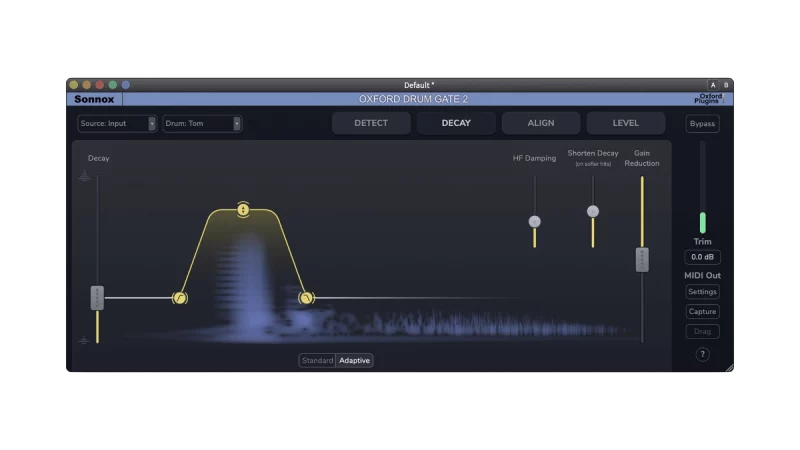Open MIDI Out Settings
800x450 pixels.
(x=703, y=292)
